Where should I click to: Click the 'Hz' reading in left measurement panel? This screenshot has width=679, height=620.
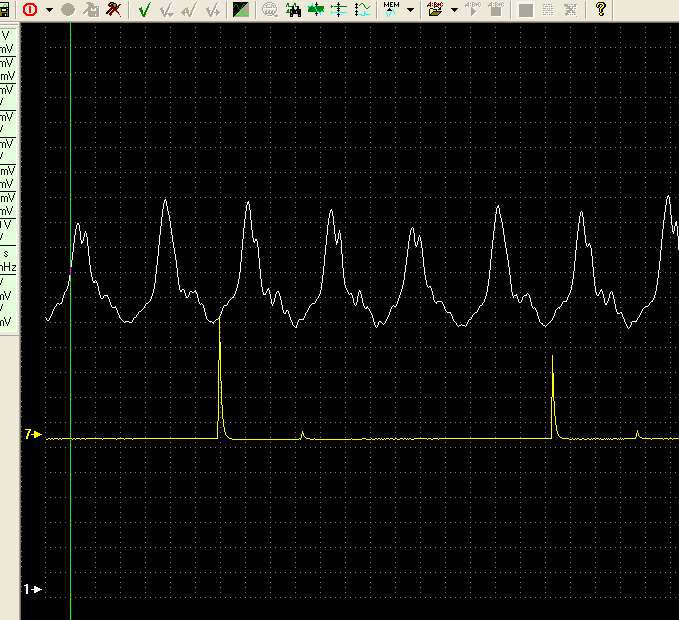coord(8,267)
